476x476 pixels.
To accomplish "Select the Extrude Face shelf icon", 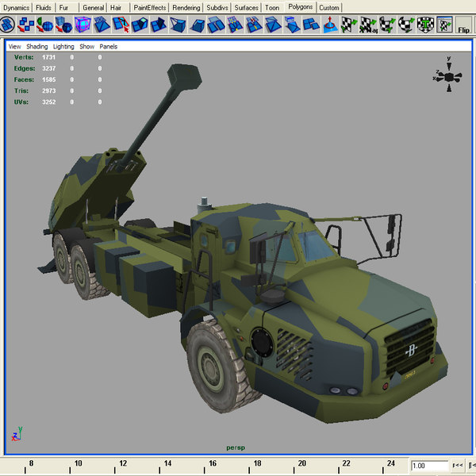I will point(140,25).
